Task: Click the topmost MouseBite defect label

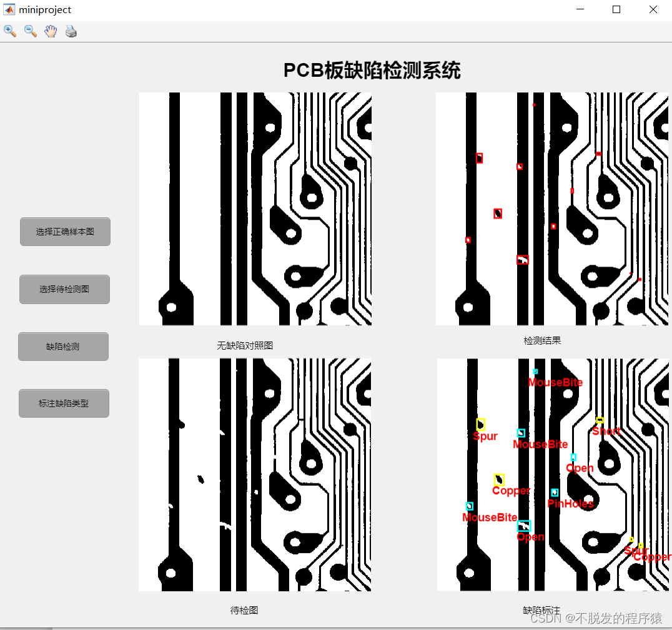Action: pos(555,382)
